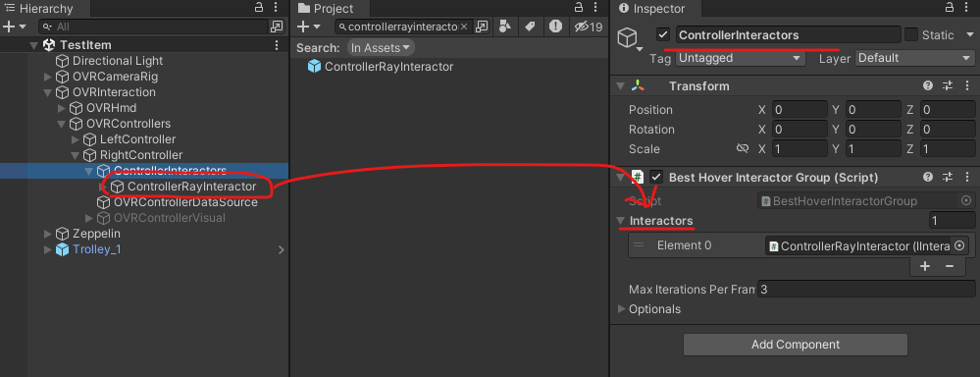Select the Hierarchy tab
980x377 pixels.
point(39,8)
